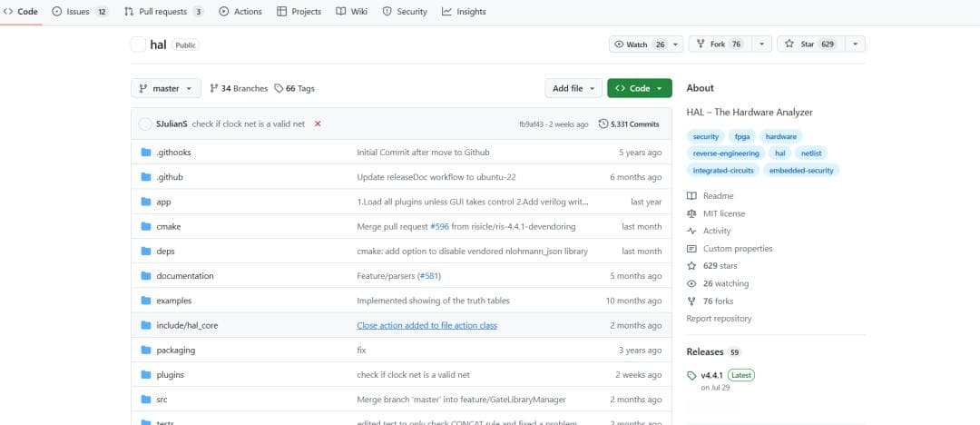Screen dimensions: 980x425
Task: Click Report repository link
Action: click(719, 319)
